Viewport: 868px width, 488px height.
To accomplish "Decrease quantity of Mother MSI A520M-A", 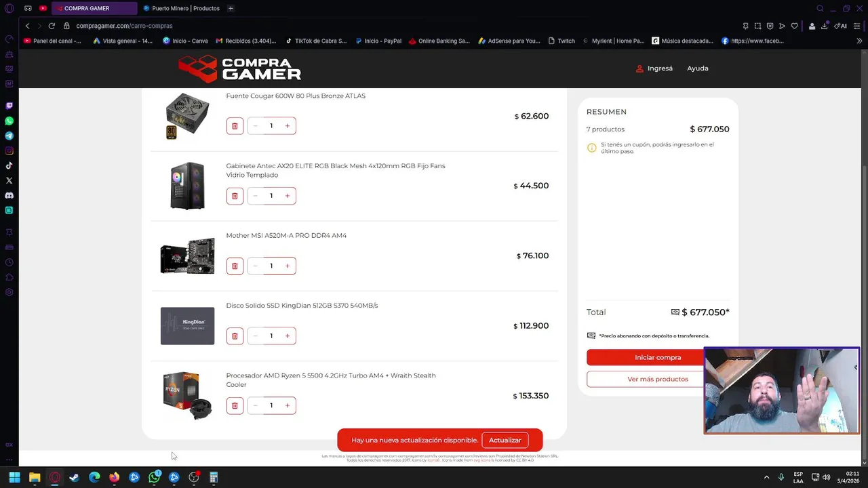I will pos(255,266).
